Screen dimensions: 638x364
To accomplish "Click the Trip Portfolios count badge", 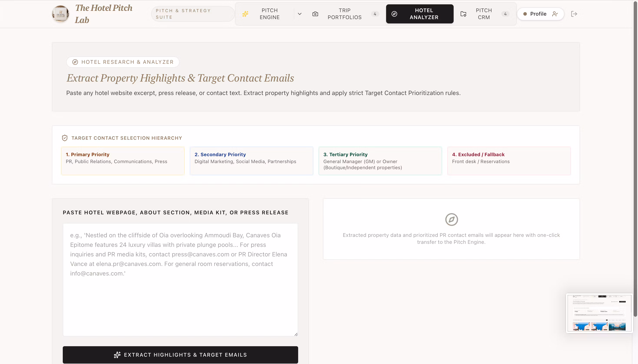I will tap(375, 14).
